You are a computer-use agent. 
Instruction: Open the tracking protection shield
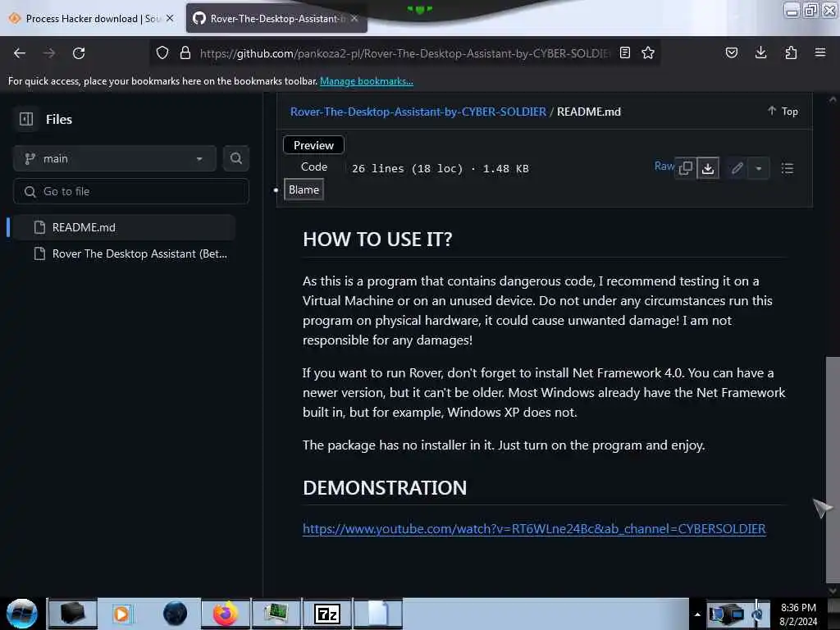coord(162,52)
